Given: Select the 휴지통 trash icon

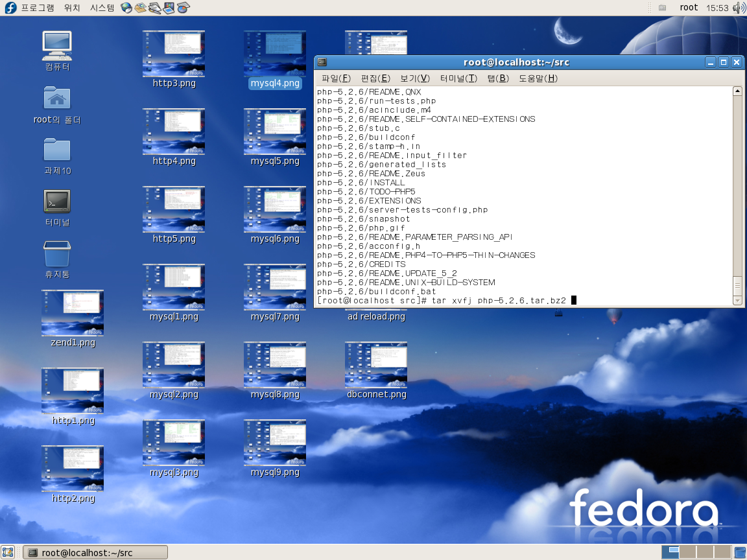Looking at the screenshot, I should [57, 253].
